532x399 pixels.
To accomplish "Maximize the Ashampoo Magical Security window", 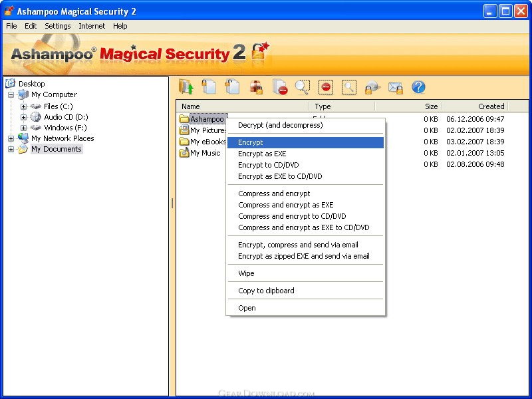I will [505, 11].
